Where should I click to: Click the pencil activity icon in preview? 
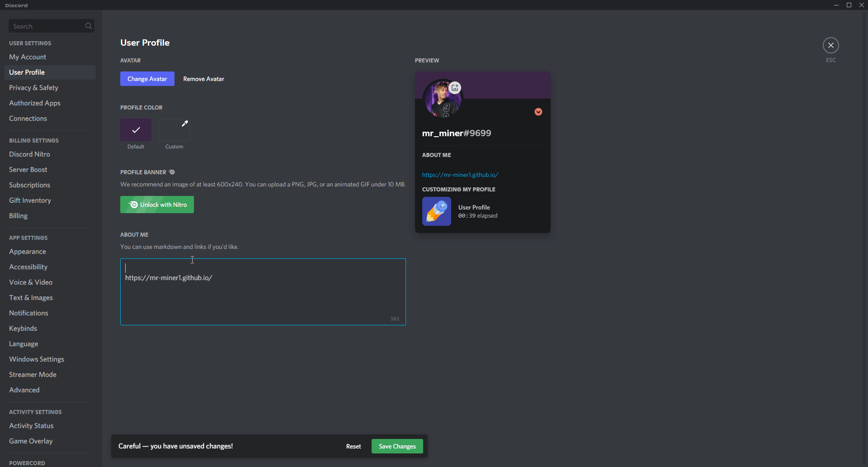click(x=436, y=211)
